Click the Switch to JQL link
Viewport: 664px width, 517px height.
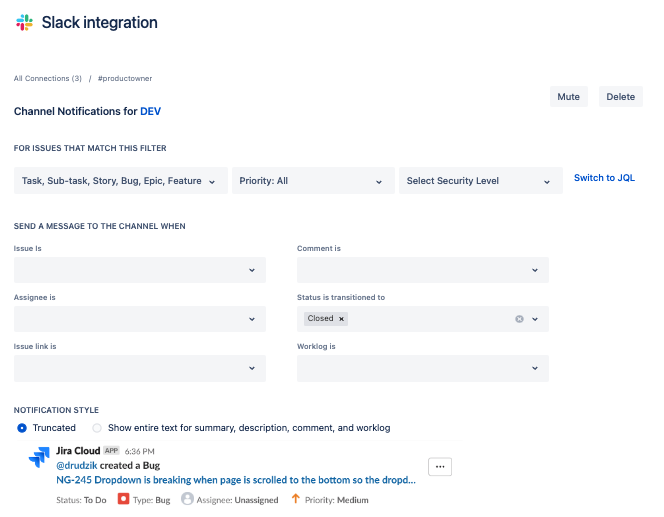604,178
